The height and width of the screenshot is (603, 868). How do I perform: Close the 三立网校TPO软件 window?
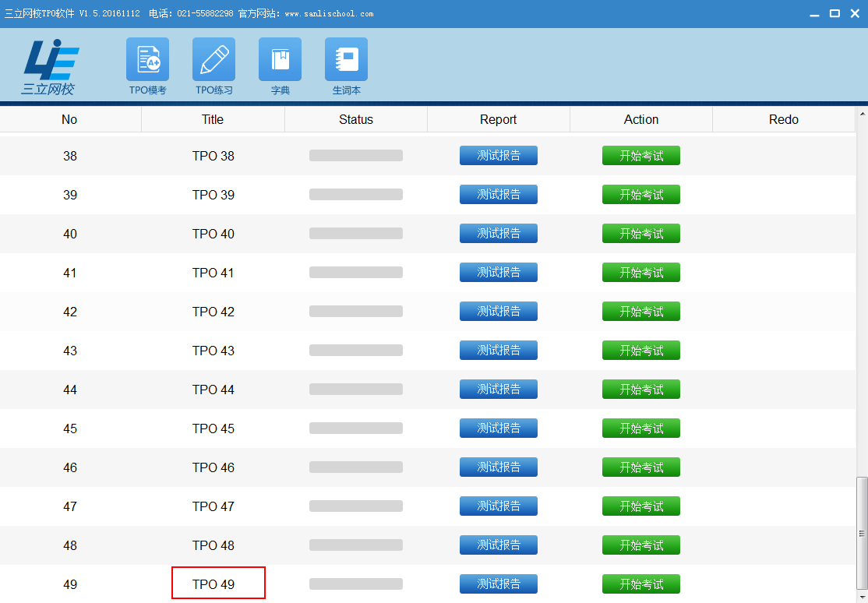[855, 13]
